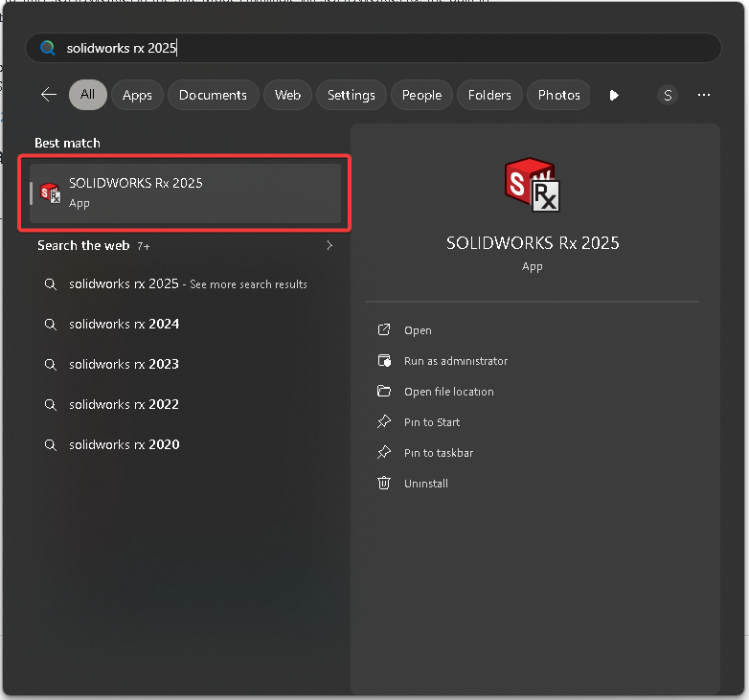The image size is (749, 700).
Task: Choose Uninstall in preview pane
Action: point(426,484)
